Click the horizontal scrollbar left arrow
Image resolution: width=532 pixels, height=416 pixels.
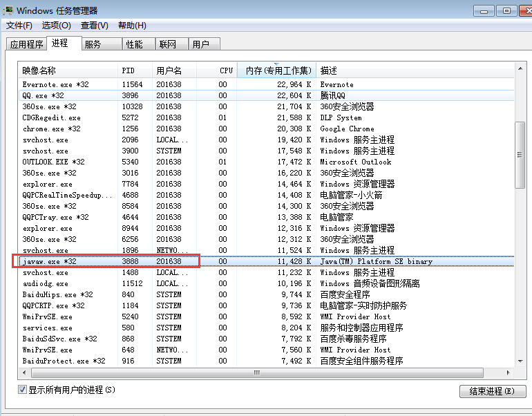(24, 372)
